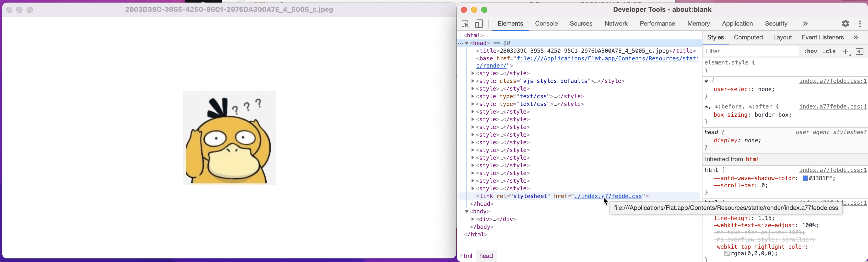Open the Performance tab
The image size is (868, 262).
pyautogui.click(x=657, y=24)
